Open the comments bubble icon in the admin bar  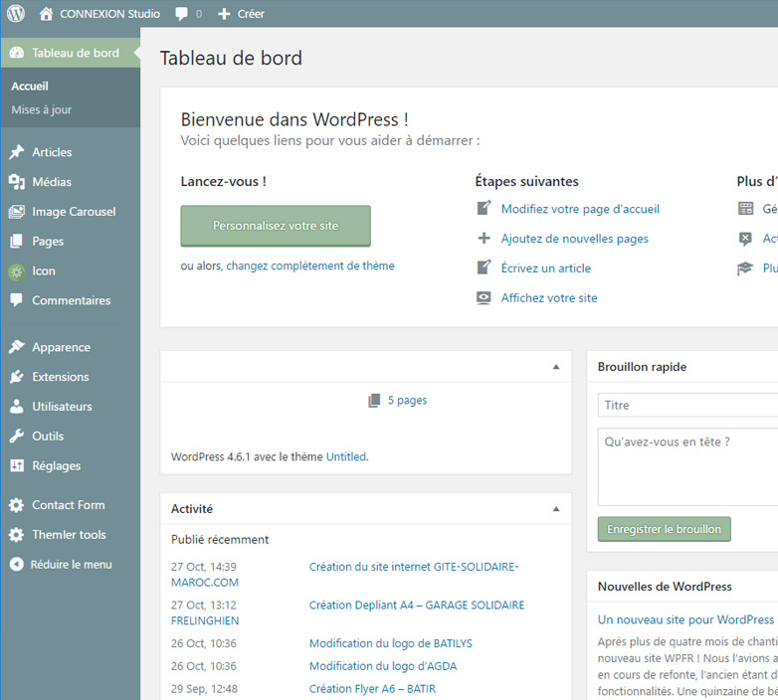pyautogui.click(x=182, y=14)
